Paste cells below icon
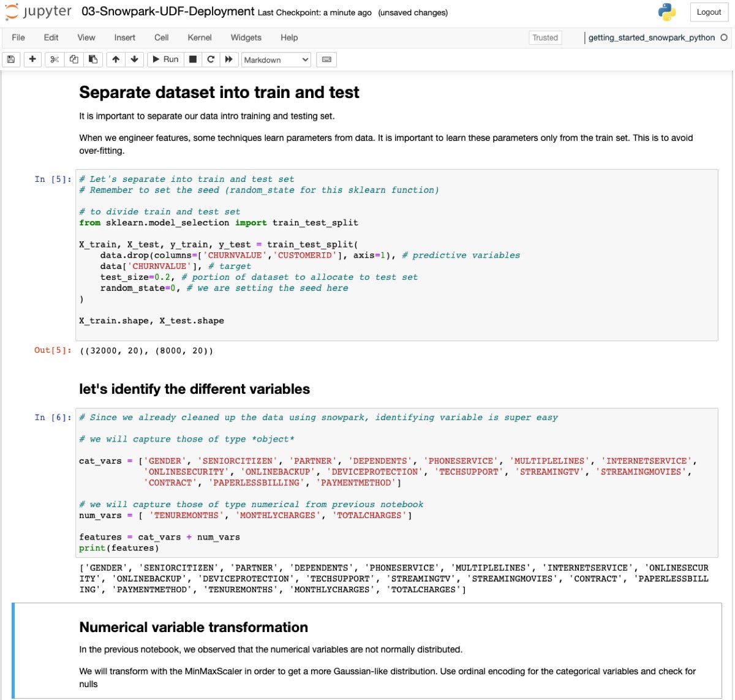The height and width of the screenshot is (700, 735). pyautogui.click(x=93, y=59)
